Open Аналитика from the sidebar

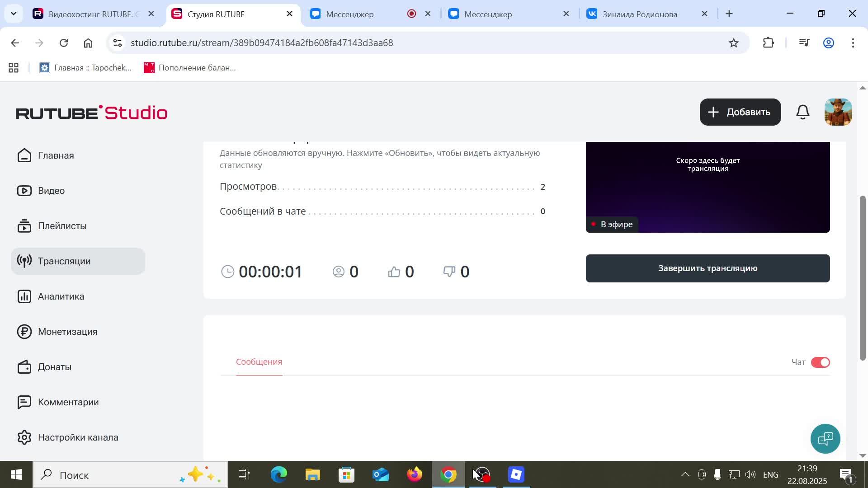(61, 296)
